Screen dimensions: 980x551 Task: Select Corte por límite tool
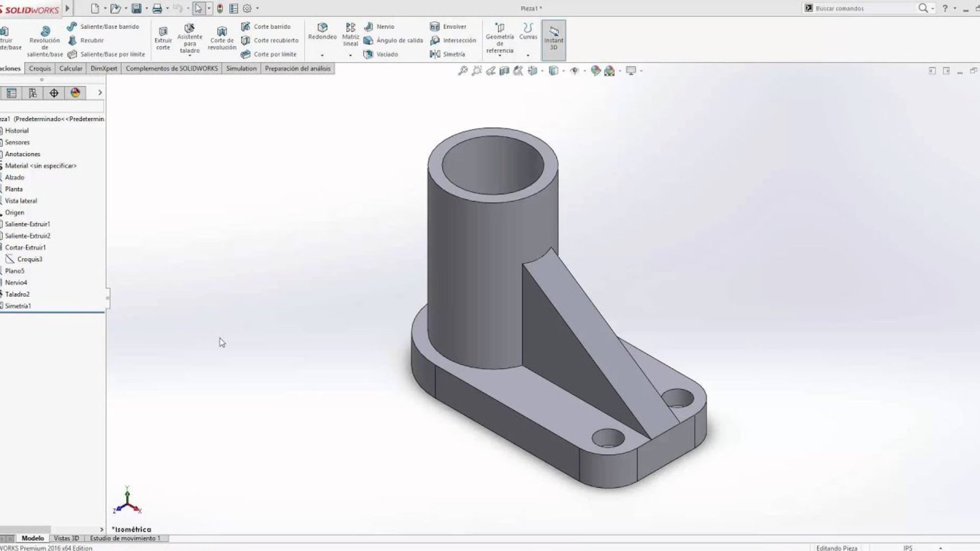[x=269, y=54]
